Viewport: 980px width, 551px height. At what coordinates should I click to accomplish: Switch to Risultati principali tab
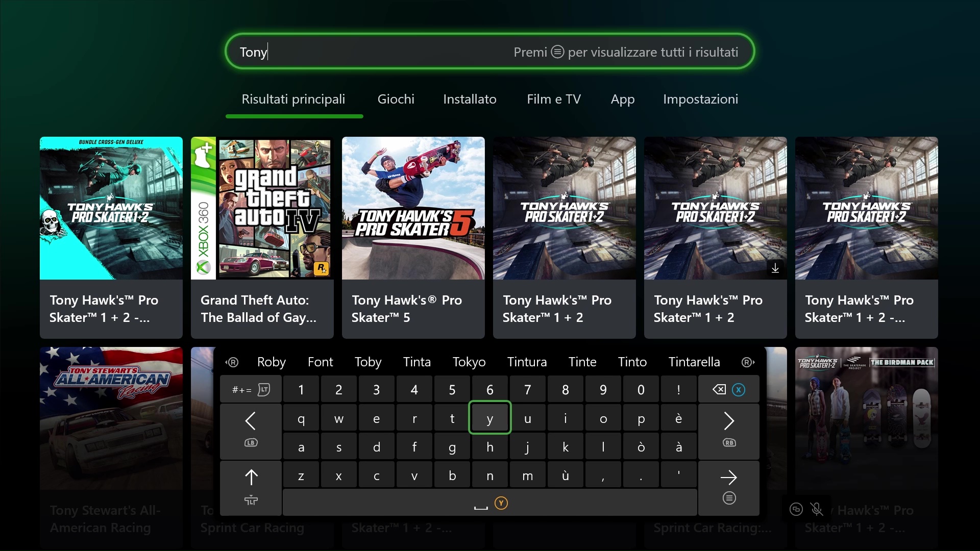tap(293, 99)
